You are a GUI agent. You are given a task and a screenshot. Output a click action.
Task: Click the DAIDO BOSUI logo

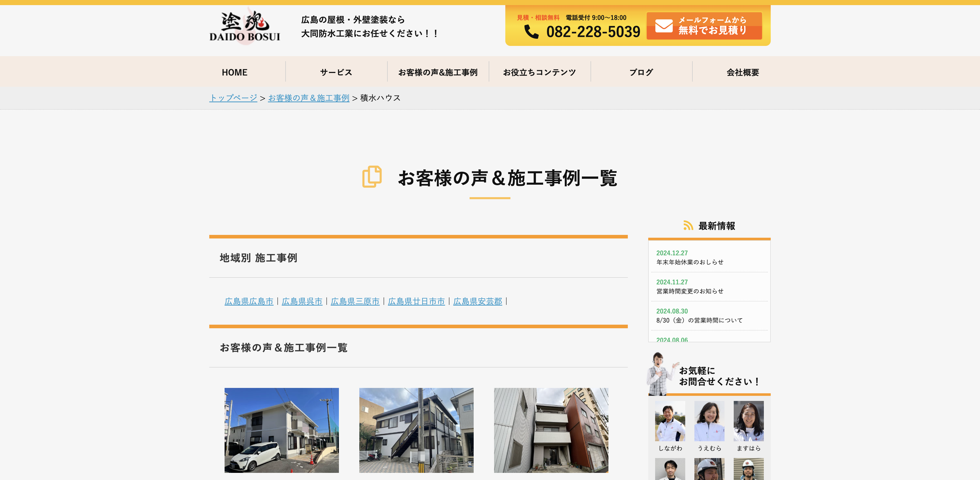coord(245,26)
